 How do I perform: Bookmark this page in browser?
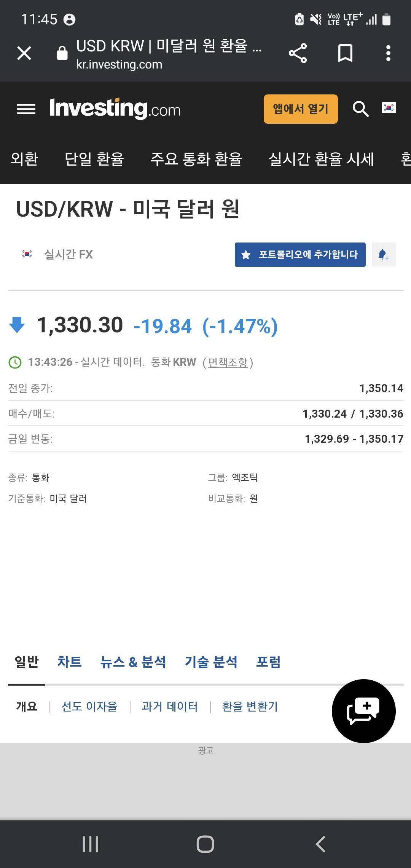(345, 53)
